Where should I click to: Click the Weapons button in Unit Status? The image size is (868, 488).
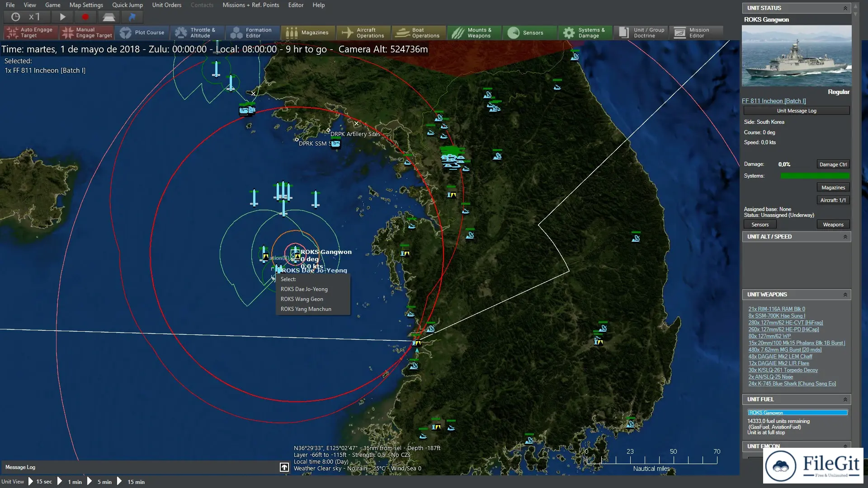(833, 225)
